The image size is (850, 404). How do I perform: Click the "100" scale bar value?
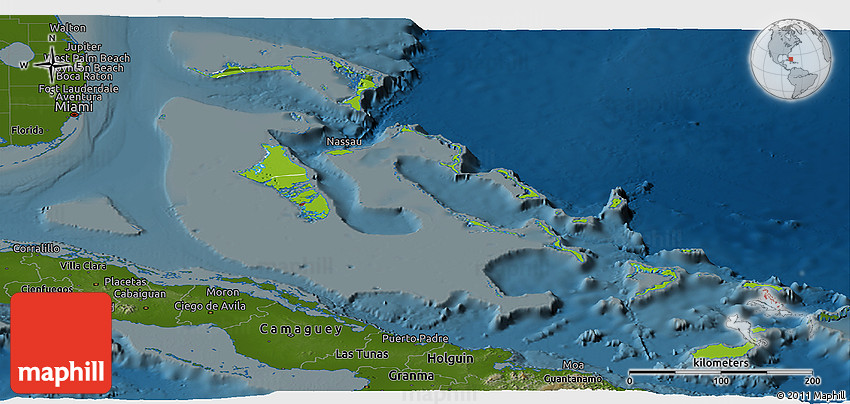720,381
